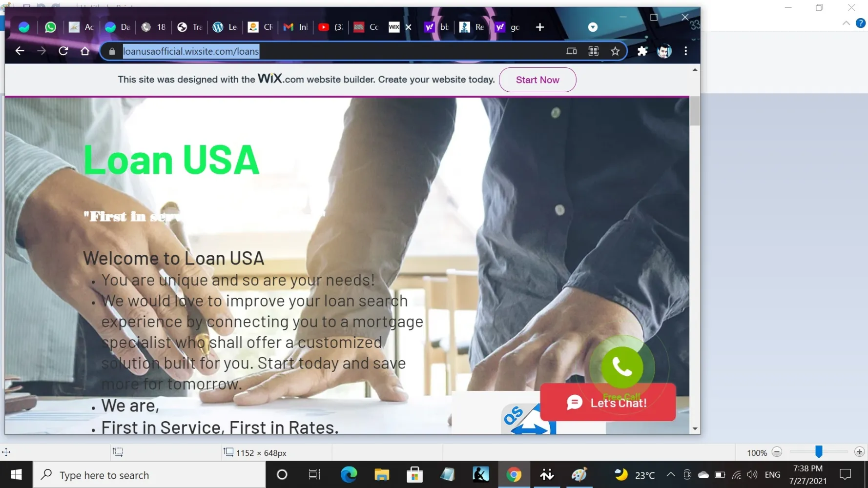
Task: Collapse the ribbon with the chevron arrow
Action: pos(846,23)
